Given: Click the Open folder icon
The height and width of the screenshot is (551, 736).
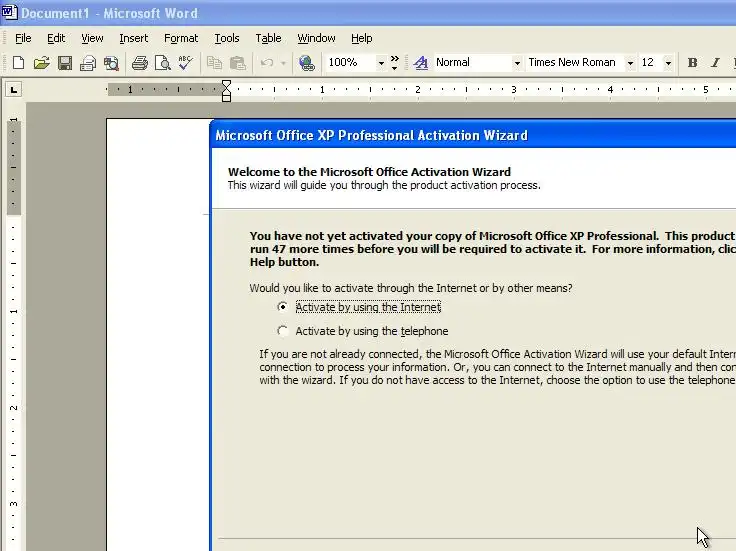Looking at the screenshot, I should coord(41,62).
